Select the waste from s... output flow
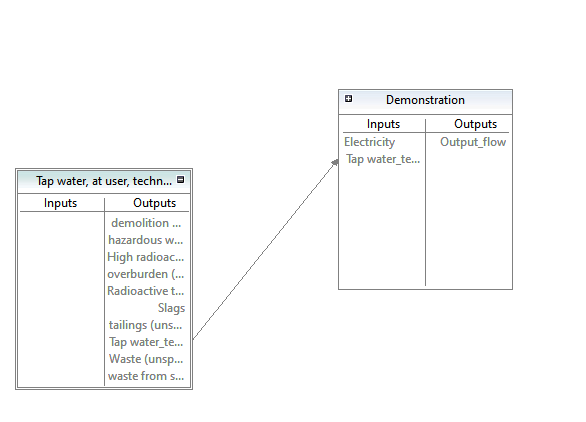 click(x=146, y=376)
